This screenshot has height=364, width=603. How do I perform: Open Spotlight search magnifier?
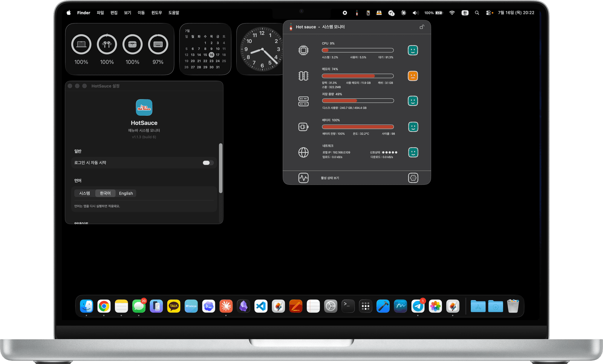(477, 13)
